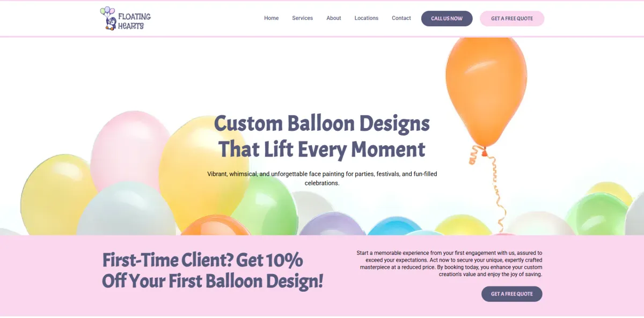Screen dimensions: 644x318
Task: Click the face painting subtitle text
Action: click(322, 179)
